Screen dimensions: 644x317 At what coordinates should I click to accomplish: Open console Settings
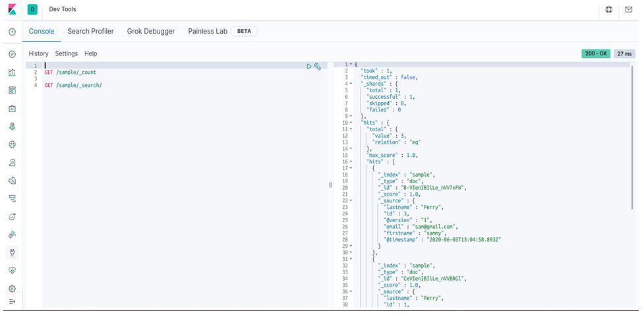coord(66,53)
